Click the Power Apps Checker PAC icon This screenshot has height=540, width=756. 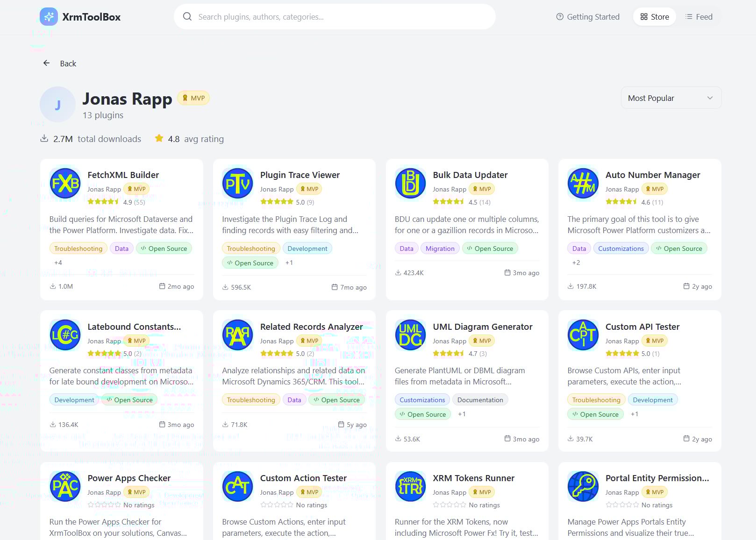(x=65, y=486)
